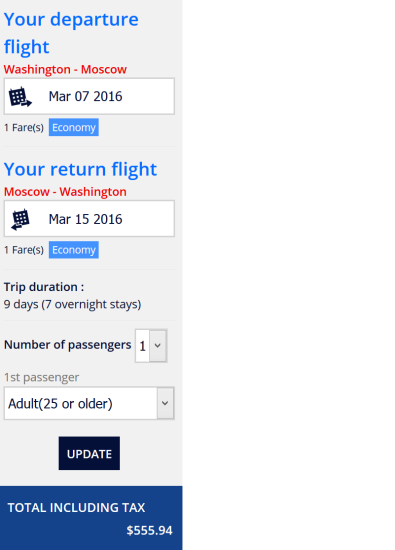Select the departure flight Economy badge
The image size is (395, 550).
pos(74,127)
